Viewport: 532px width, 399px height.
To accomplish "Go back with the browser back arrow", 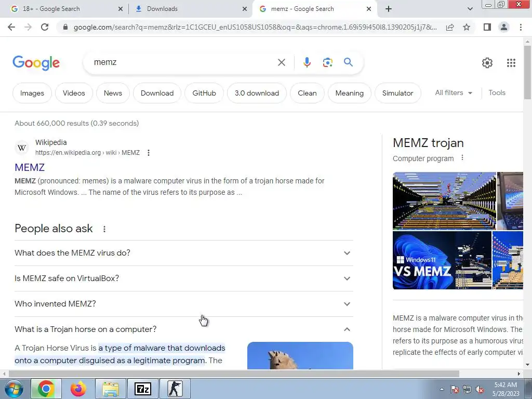I will (11, 27).
